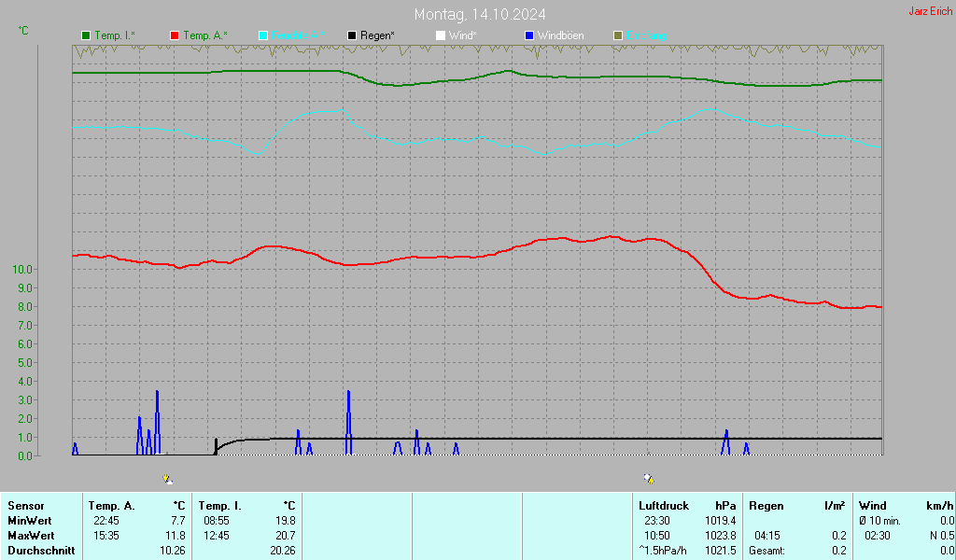Screen dimensions: 956x560
Task: Click the Durchschnitt row label
Action: click(41, 551)
